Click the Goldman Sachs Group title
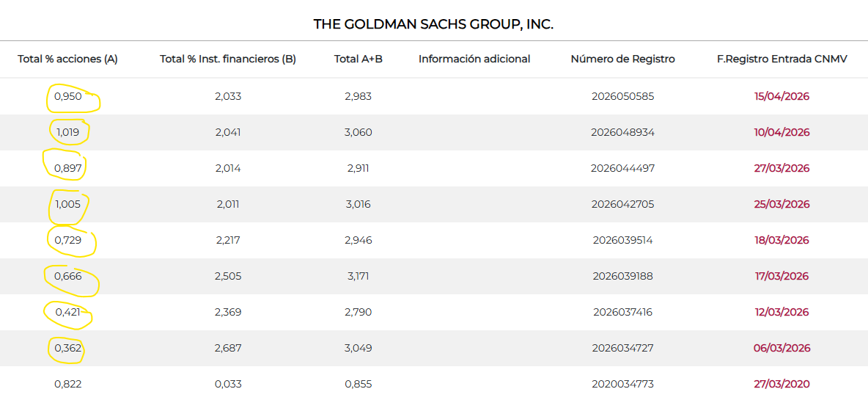This screenshot has width=868, height=400. click(x=433, y=24)
